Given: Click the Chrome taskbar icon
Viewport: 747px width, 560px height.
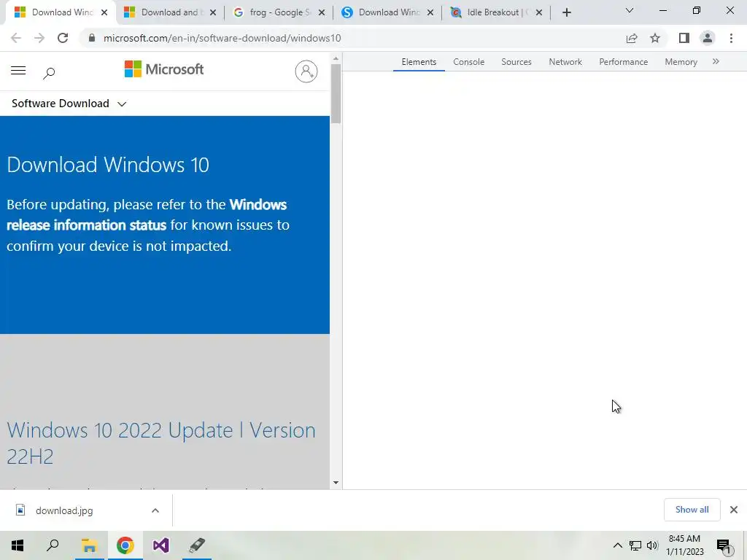Looking at the screenshot, I should coord(125,545).
